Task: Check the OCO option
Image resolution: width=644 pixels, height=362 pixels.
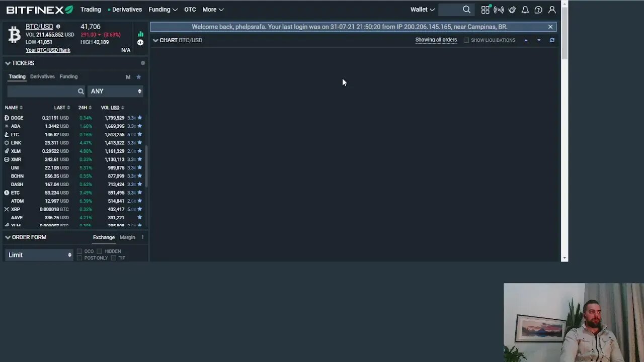Action: click(x=79, y=251)
